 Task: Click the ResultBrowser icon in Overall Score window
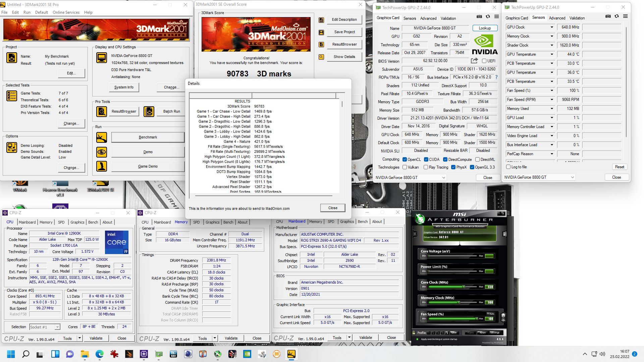pos(321,45)
